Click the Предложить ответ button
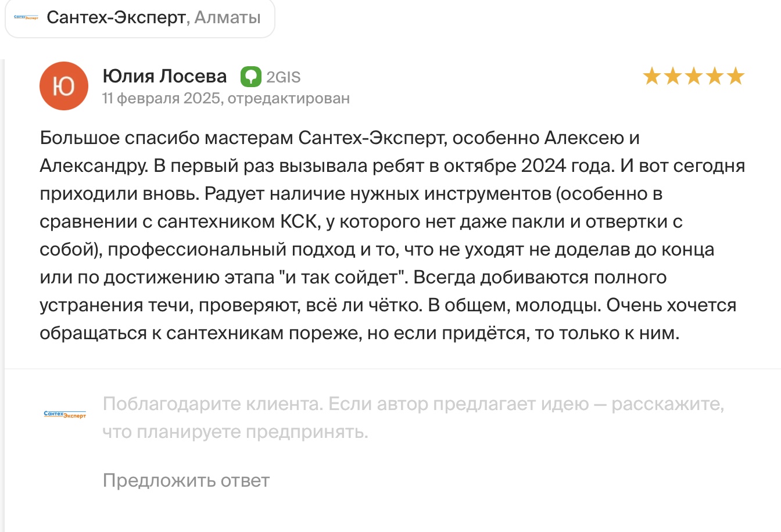The image size is (781, 532). [x=186, y=480]
